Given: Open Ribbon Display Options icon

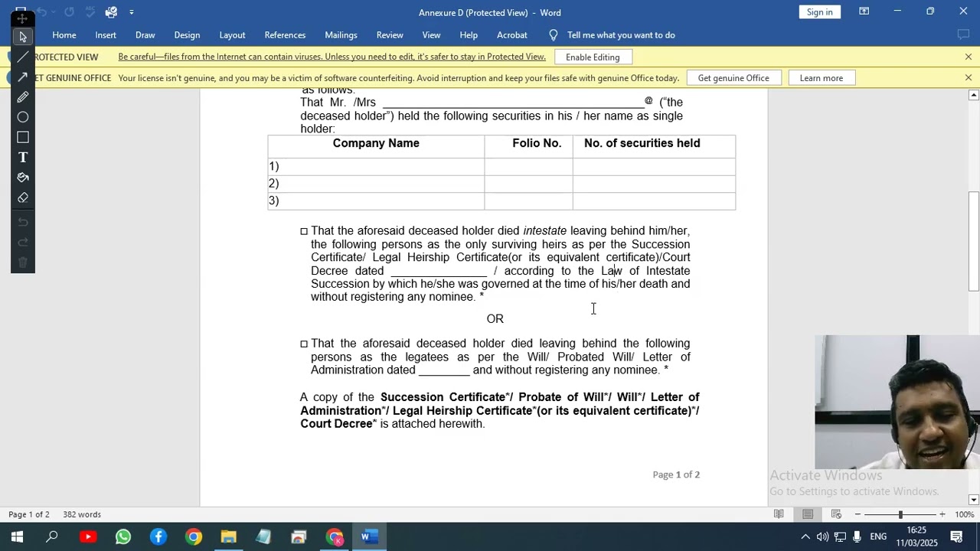Looking at the screenshot, I should coord(864,11).
